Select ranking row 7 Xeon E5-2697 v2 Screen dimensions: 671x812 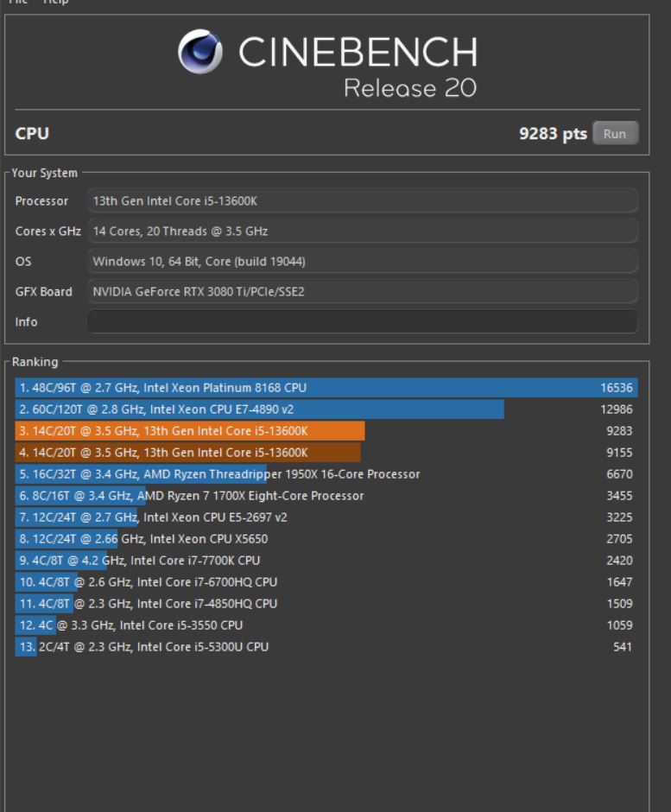coord(326,517)
